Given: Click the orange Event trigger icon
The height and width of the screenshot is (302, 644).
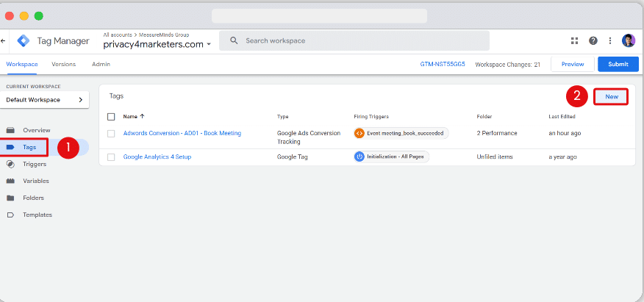Looking at the screenshot, I should [359, 133].
